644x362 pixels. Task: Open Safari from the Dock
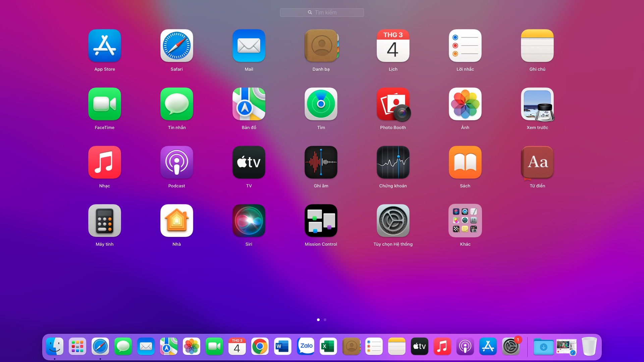100,346
